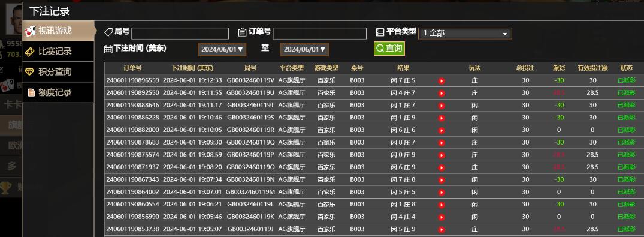Click result 闲 0 庄 9
Viewport: 644px width, 237px height.
click(403, 155)
